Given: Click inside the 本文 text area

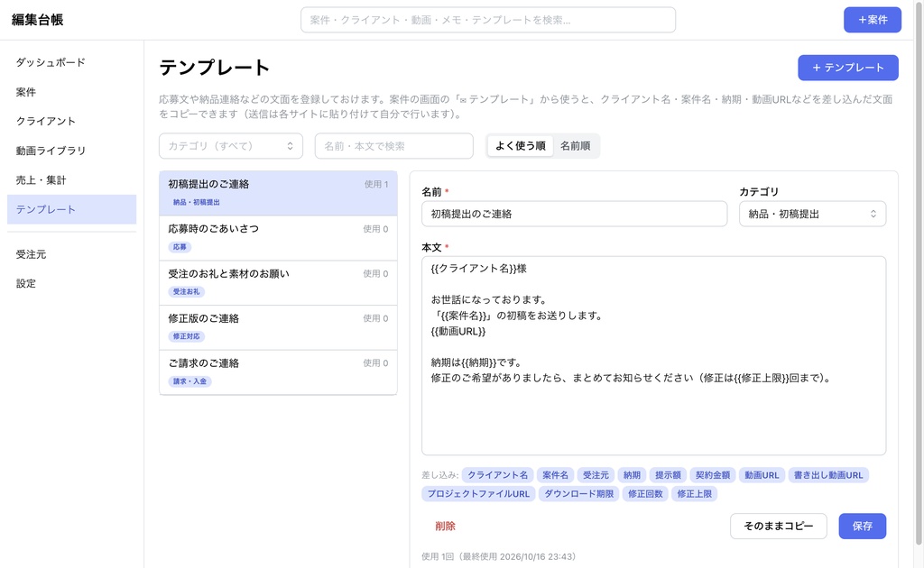Looking at the screenshot, I should 653,355.
